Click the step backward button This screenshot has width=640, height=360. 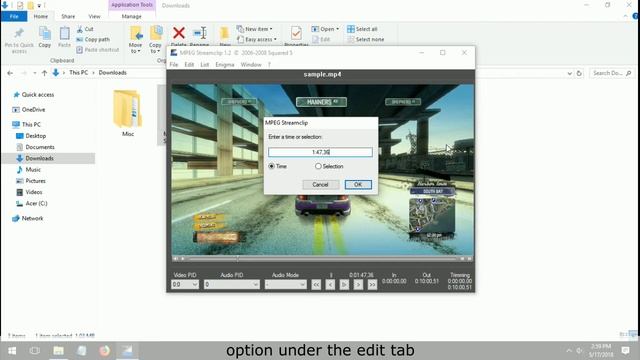330,284
